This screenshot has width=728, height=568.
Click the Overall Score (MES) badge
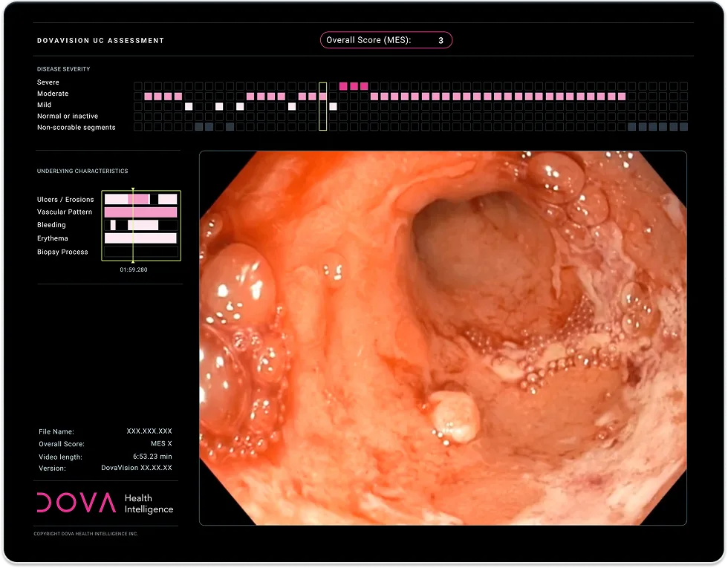pyautogui.click(x=386, y=40)
